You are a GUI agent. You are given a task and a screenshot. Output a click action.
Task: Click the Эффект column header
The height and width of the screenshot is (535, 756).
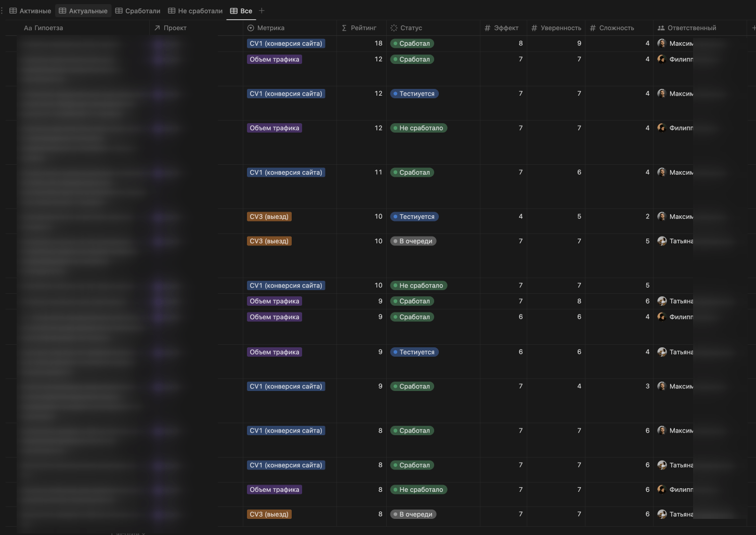[x=505, y=28]
